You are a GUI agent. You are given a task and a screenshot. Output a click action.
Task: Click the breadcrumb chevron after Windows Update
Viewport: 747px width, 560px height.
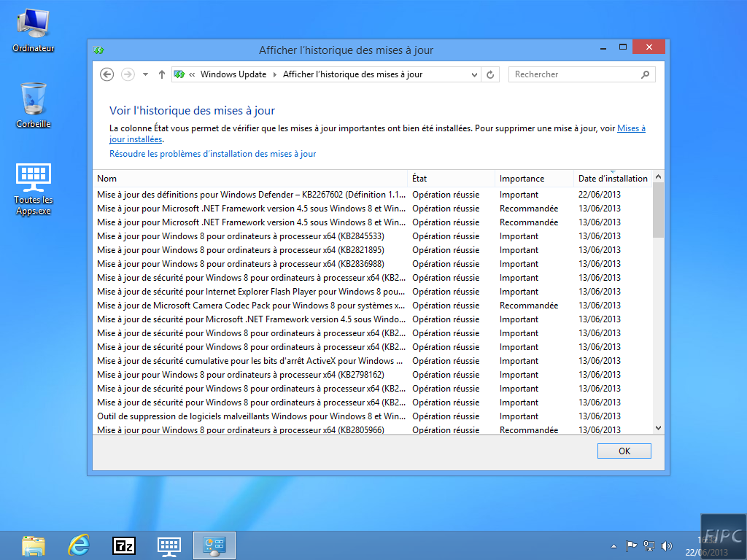[274, 74]
